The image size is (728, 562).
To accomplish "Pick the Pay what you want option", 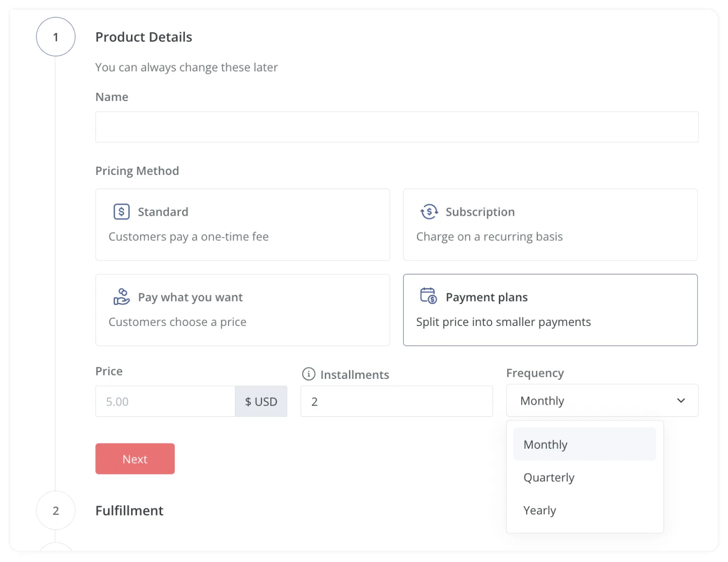I will click(242, 310).
